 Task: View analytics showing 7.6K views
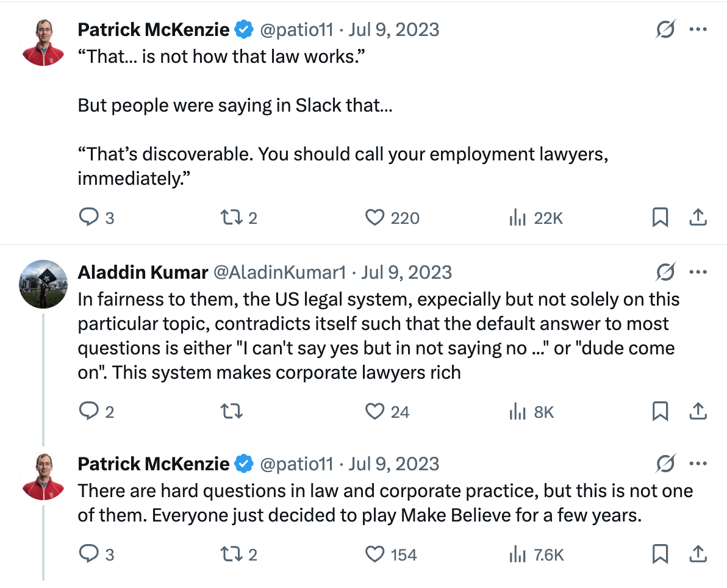[537, 554]
